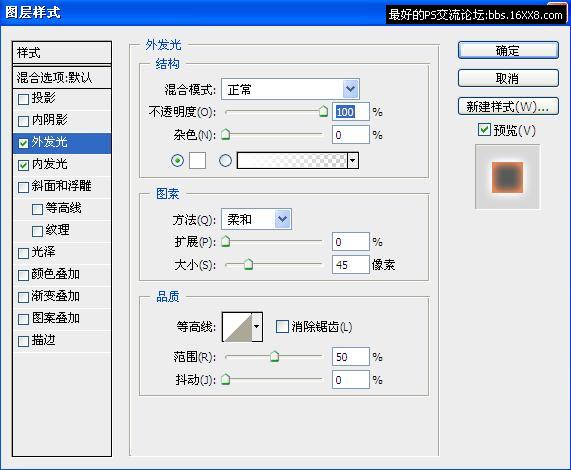Uncheck the 内发光 inner glow checkbox

pyautogui.click(x=23, y=165)
